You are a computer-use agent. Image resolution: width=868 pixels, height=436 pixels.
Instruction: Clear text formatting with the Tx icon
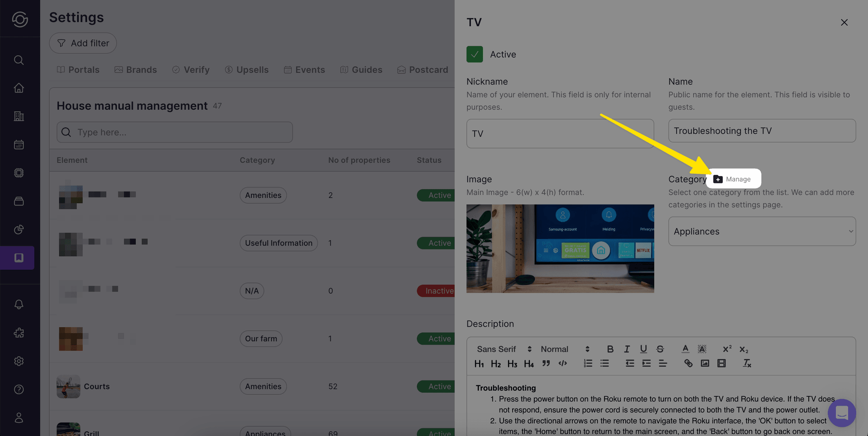pyautogui.click(x=747, y=363)
